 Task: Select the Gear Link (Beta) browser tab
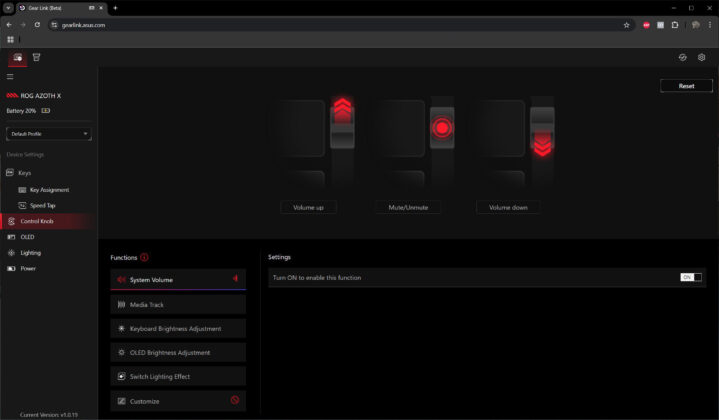click(62, 8)
